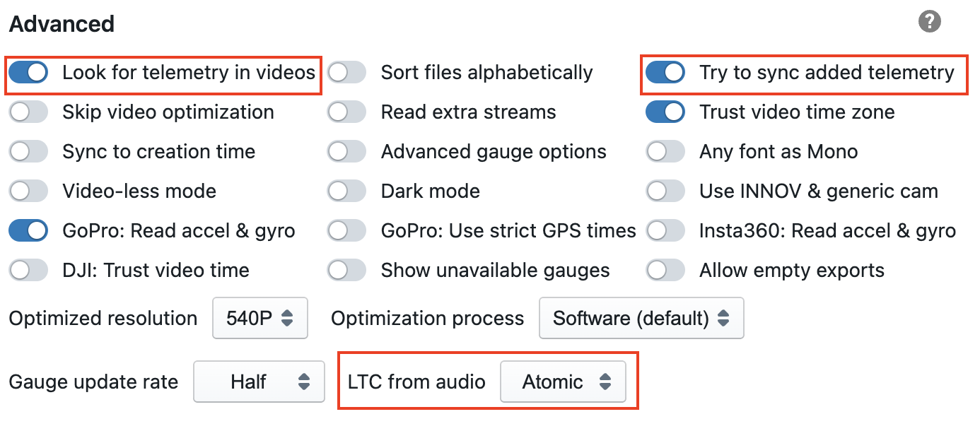Change LTC from audio setting via its dropdown
Screen dimensions: 980x431
[564, 382]
